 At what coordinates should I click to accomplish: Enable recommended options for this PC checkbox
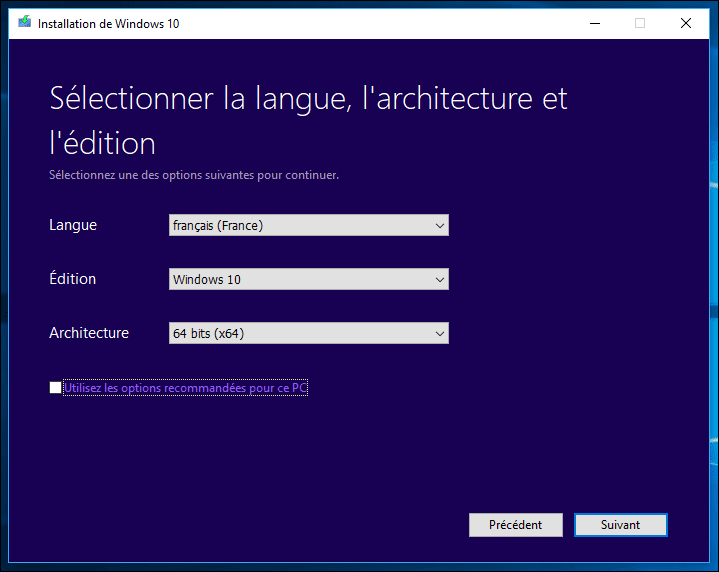55,388
